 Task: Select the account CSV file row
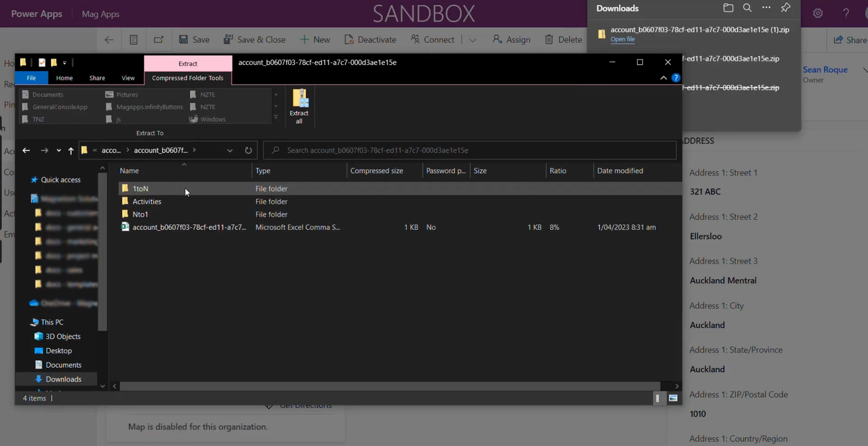[399, 227]
